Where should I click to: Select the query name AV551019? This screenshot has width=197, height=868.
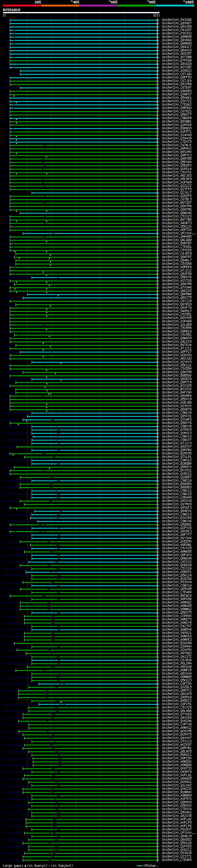click(x=11, y=10)
